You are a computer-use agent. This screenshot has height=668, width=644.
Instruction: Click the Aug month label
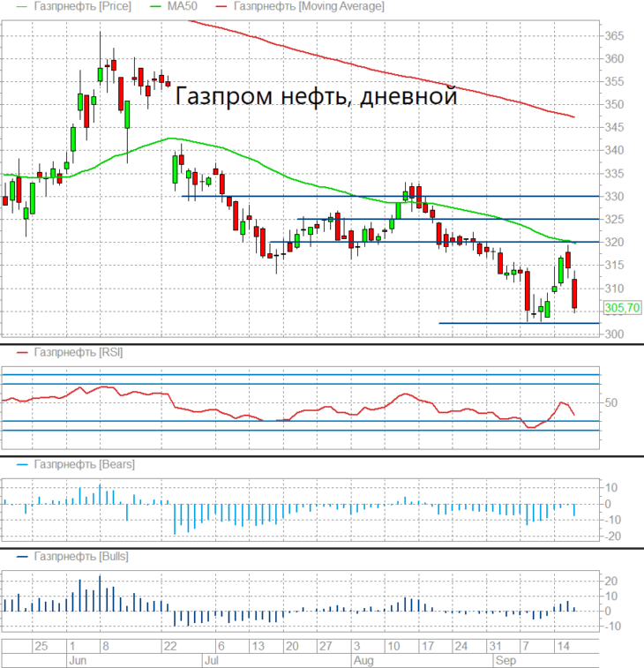pos(363,661)
